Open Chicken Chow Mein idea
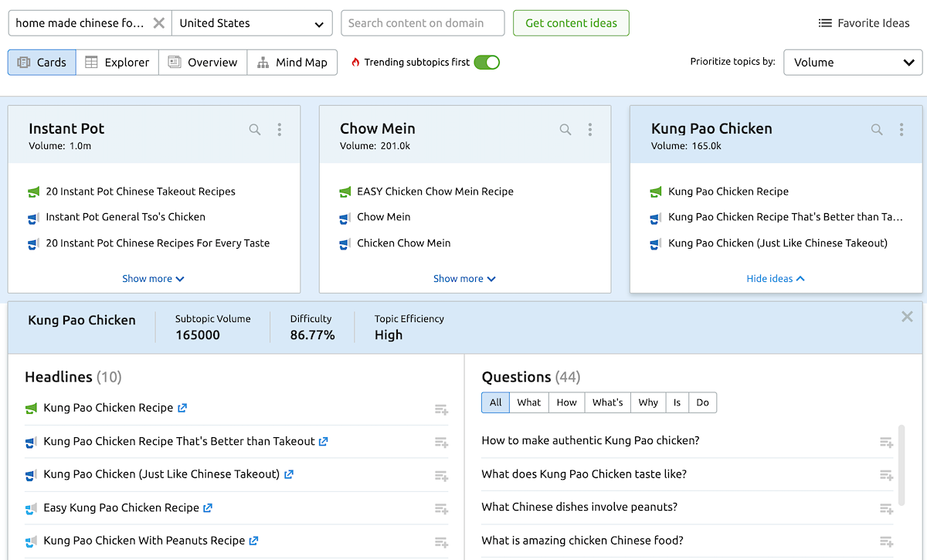The image size is (927, 560). [x=403, y=243]
